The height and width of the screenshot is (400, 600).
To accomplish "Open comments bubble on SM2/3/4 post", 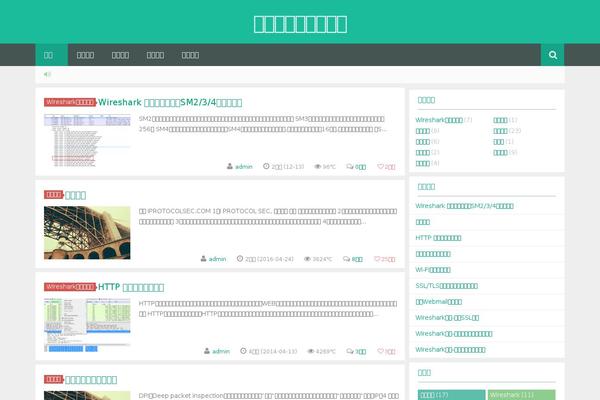I will coord(349,167).
